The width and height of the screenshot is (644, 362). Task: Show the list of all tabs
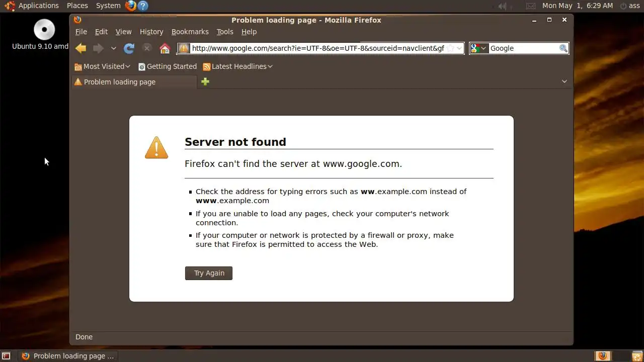coord(564,81)
